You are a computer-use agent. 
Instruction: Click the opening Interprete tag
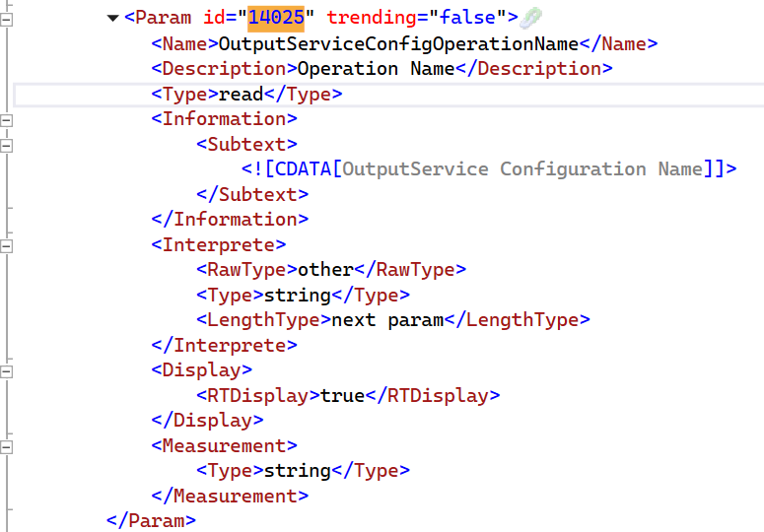click(x=219, y=244)
